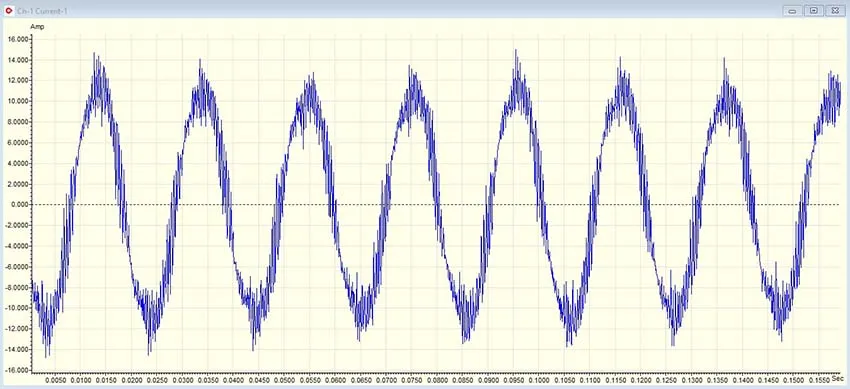
Task: Minimize the Ch-1 Current-1 window
Action: tap(792, 11)
